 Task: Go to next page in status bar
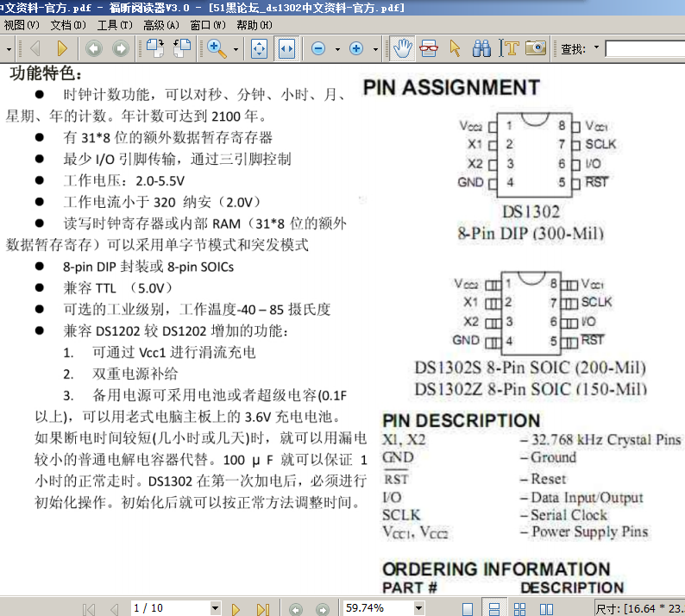[x=236, y=609]
